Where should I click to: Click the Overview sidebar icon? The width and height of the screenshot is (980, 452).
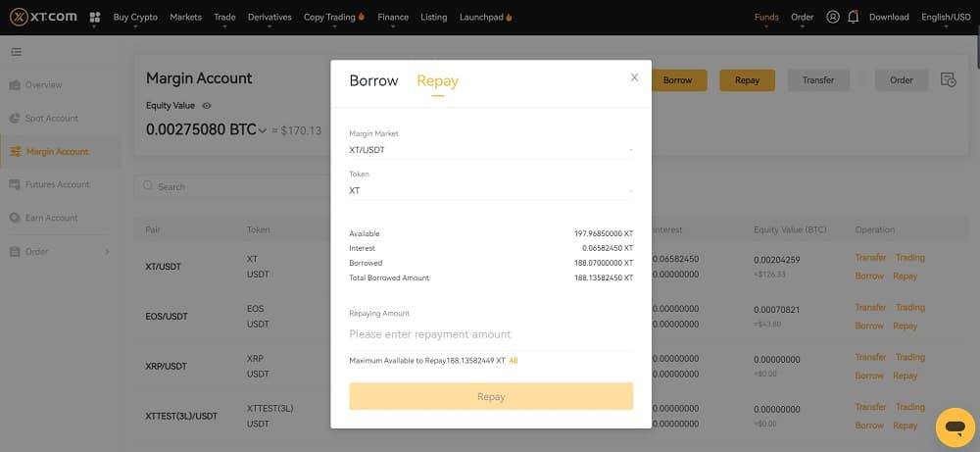pyautogui.click(x=15, y=84)
